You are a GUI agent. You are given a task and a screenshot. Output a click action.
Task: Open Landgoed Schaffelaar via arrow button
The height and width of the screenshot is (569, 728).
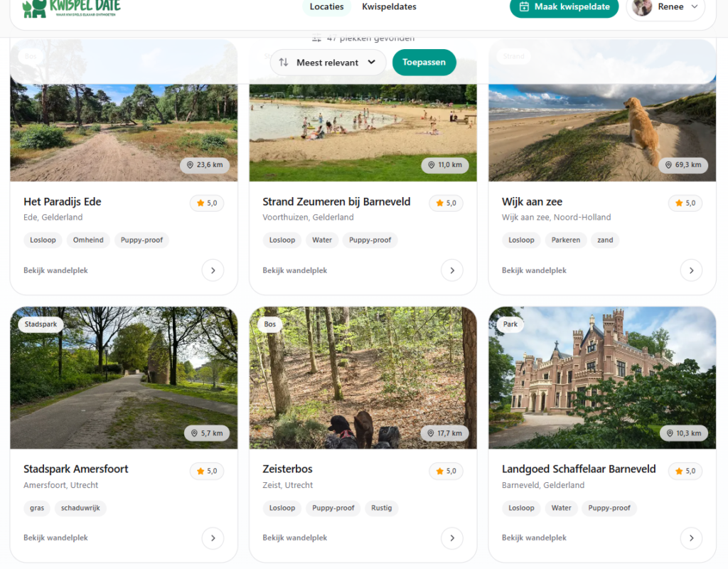pos(691,538)
